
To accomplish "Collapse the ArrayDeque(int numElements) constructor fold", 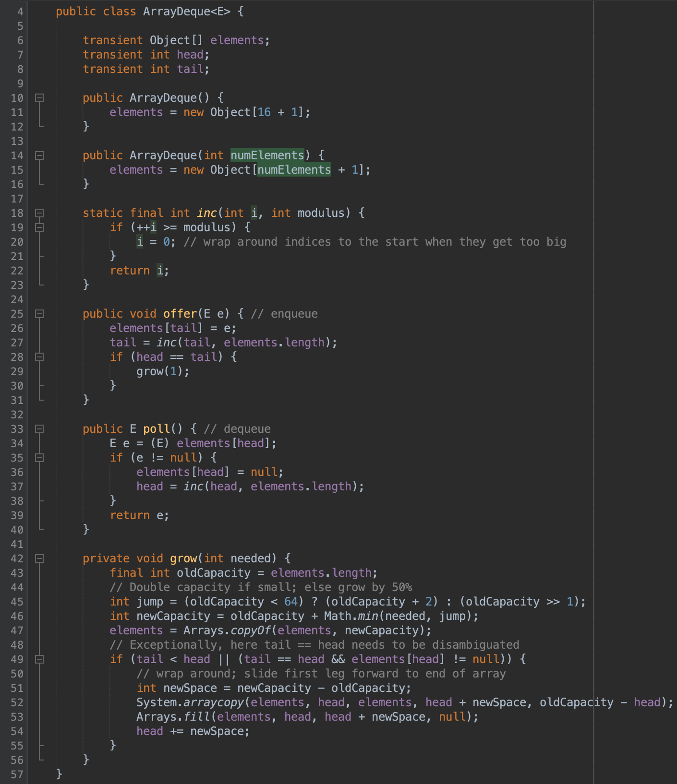I will pyautogui.click(x=39, y=155).
